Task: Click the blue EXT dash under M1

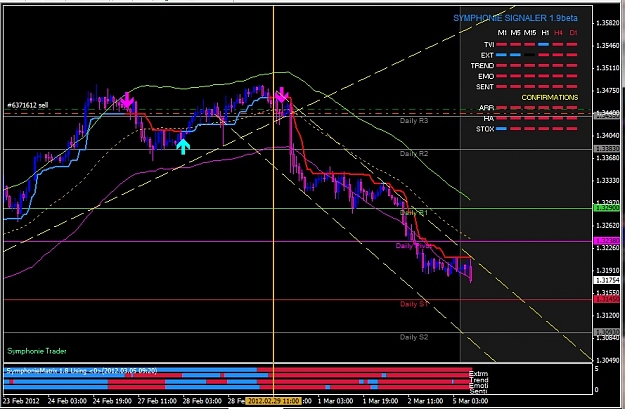Action: coord(501,55)
